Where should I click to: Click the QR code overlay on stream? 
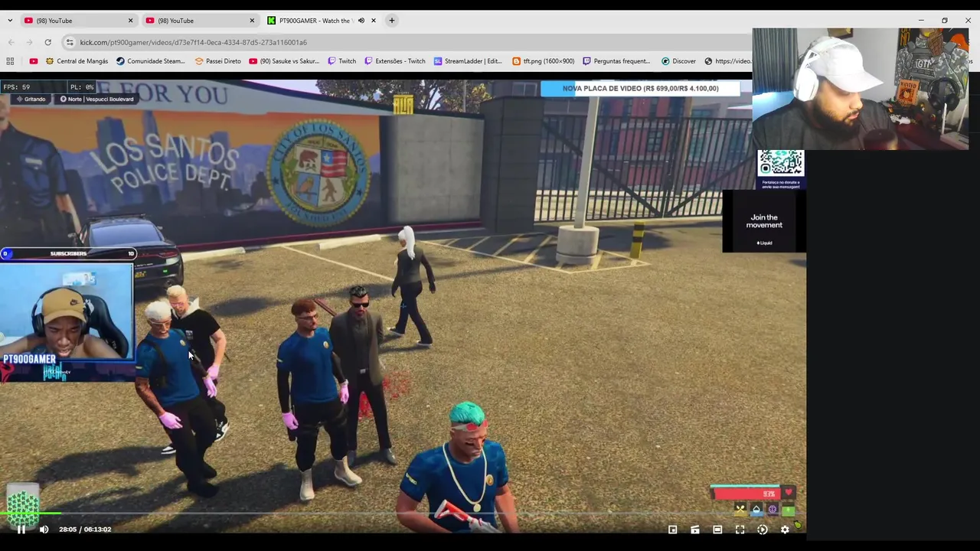[781, 163]
